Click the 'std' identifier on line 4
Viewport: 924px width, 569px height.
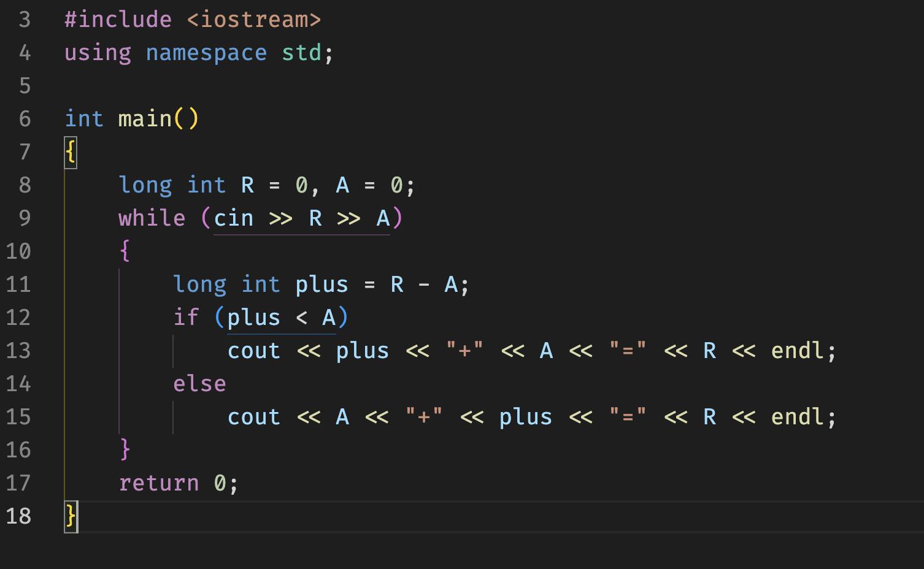pos(301,53)
